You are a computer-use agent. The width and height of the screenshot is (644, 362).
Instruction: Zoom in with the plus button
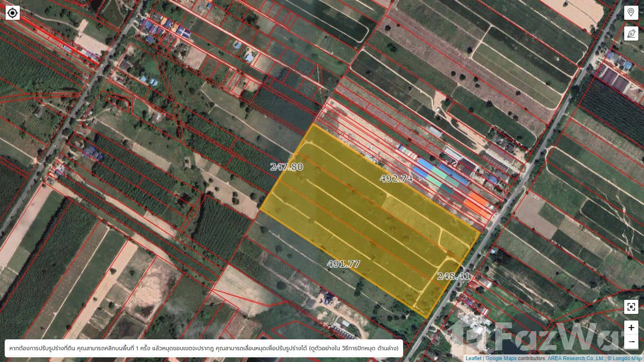click(631, 327)
